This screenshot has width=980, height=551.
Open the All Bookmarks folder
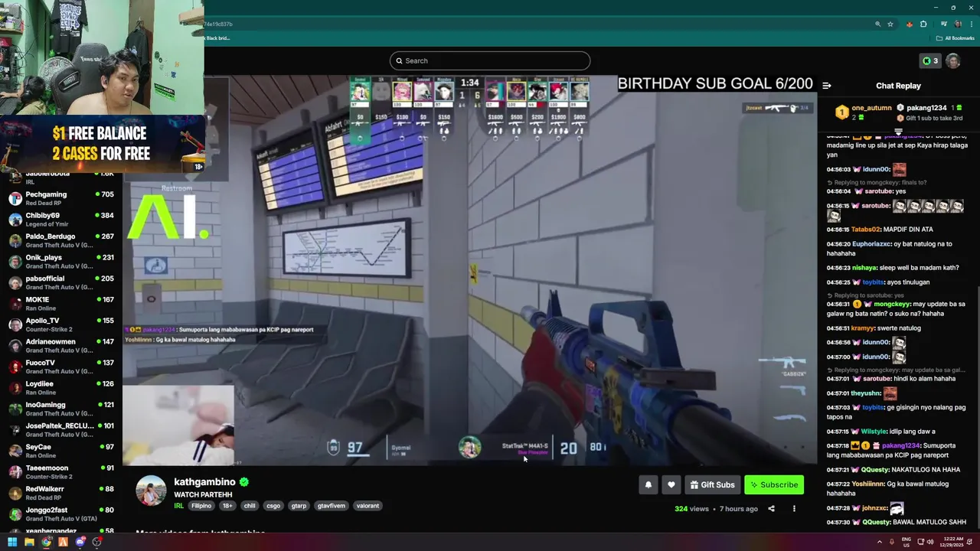(x=955, y=38)
